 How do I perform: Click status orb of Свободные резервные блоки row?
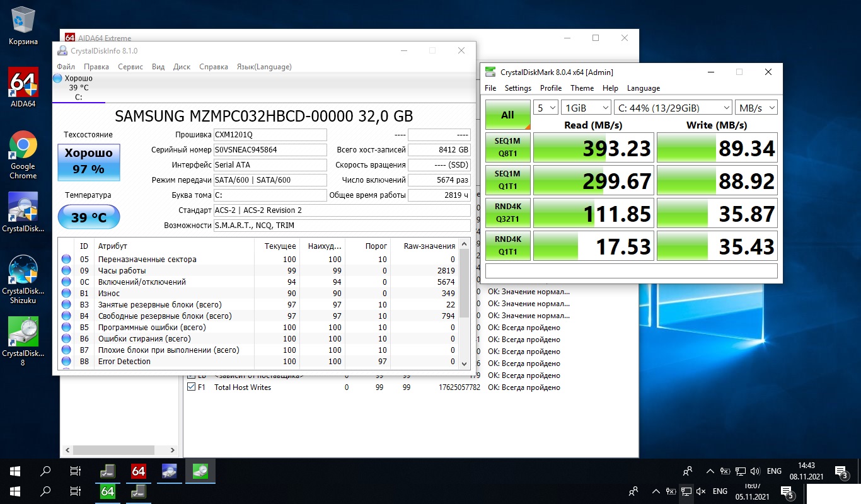tap(66, 316)
